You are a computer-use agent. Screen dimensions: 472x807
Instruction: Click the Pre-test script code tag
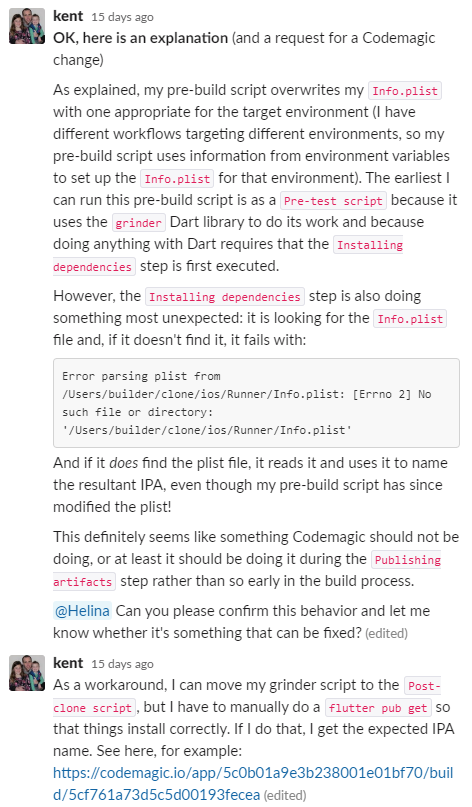click(x=334, y=201)
